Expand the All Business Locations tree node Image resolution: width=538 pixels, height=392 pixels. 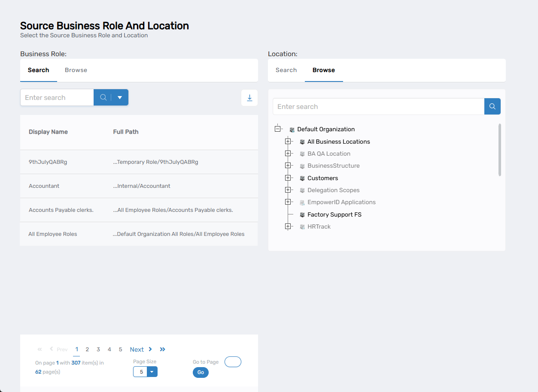tap(288, 141)
